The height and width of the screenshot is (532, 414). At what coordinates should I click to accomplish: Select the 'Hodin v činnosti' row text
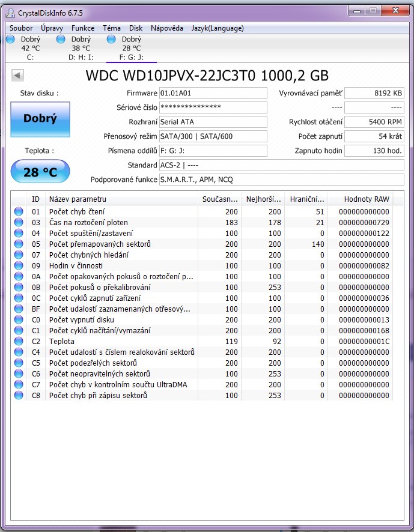[x=76, y=265]
